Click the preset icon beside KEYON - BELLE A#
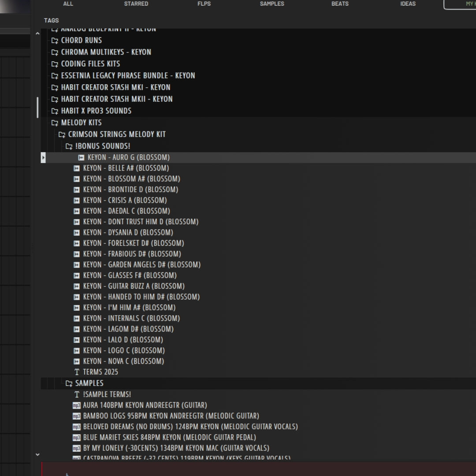 (76, 168)
